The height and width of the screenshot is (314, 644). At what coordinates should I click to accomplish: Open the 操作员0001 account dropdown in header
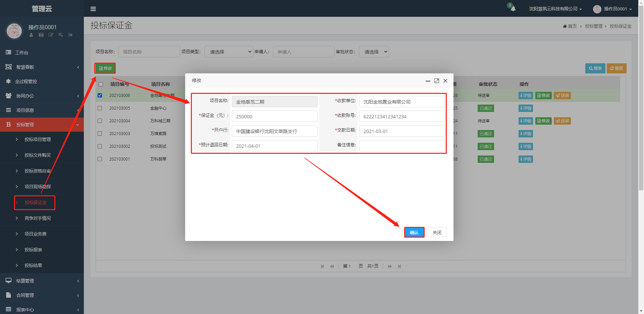[x=612, y=9]
